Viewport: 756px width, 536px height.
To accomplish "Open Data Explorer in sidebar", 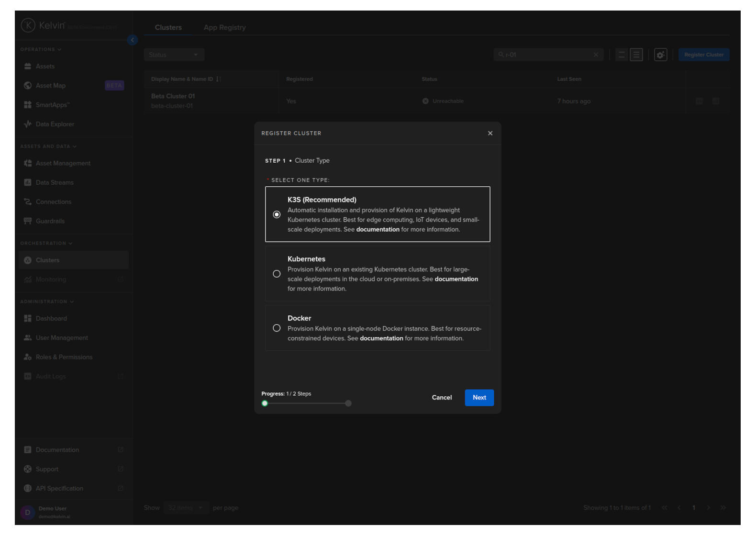I will click(x=55, y=124).
